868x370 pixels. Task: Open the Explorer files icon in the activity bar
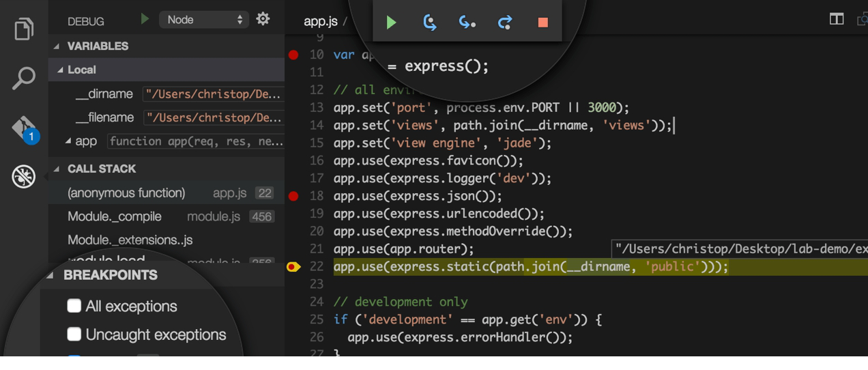[x=24, y=29]
